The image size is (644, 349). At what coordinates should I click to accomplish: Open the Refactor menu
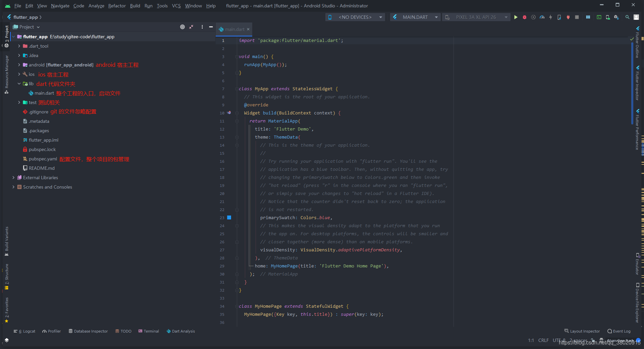pyautogui.click(x=117, y=6)
